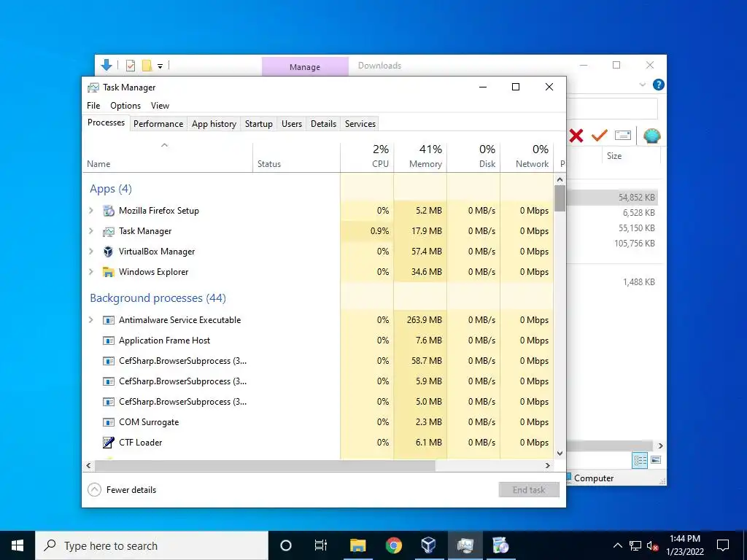
Task: Click the Type here to search box
Action: point(152,545)
